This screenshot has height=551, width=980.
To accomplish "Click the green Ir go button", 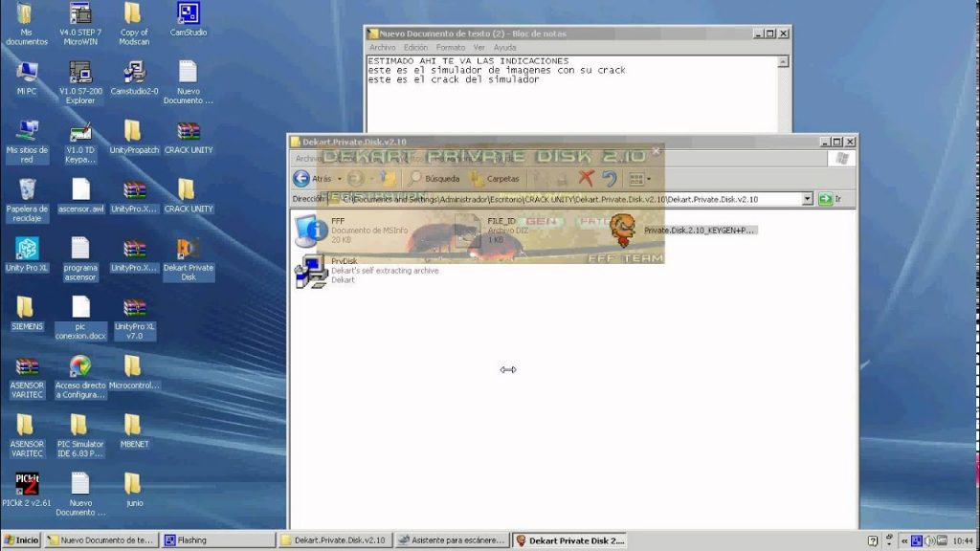I will (x=830, y=199).
